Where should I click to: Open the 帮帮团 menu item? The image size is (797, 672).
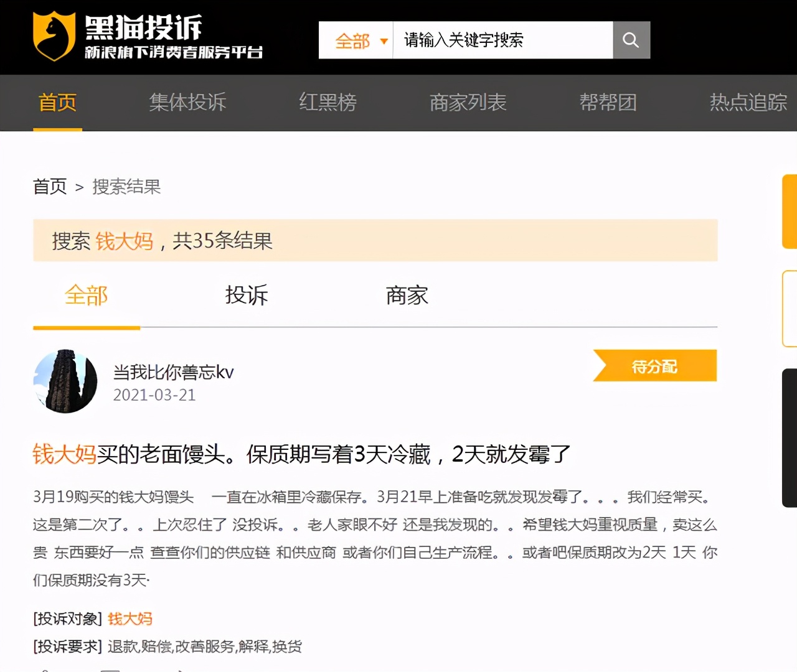608,103
